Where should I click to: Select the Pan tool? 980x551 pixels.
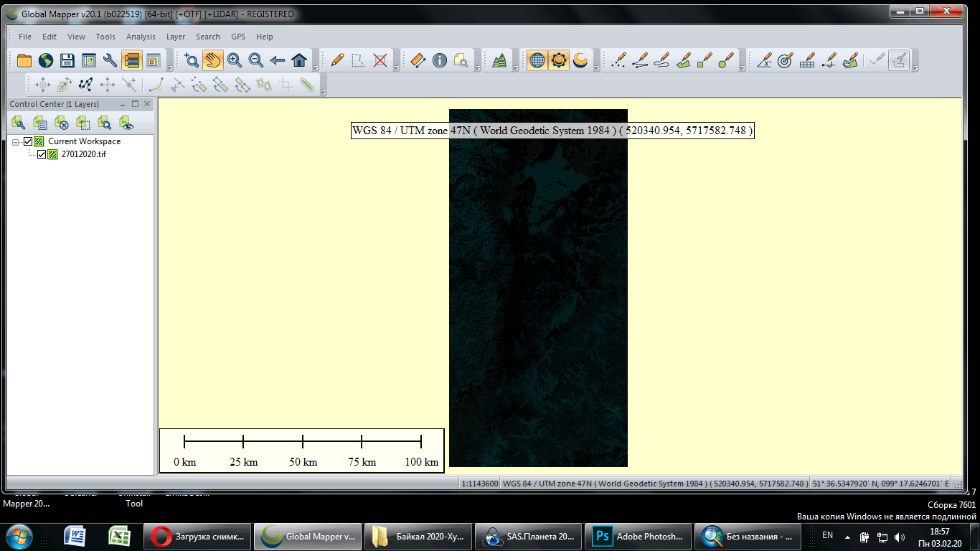213,60
